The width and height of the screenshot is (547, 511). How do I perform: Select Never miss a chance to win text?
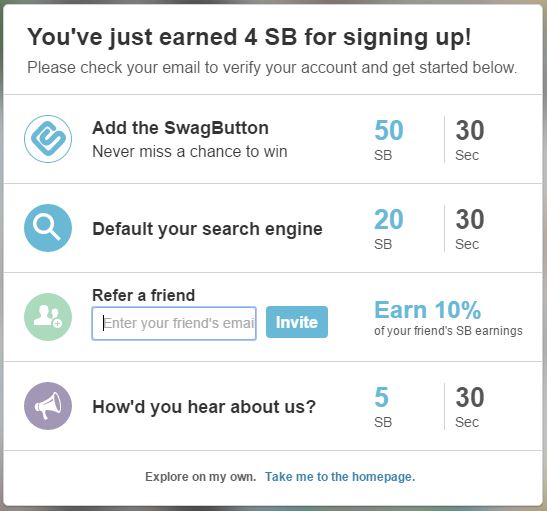point(190,151)
